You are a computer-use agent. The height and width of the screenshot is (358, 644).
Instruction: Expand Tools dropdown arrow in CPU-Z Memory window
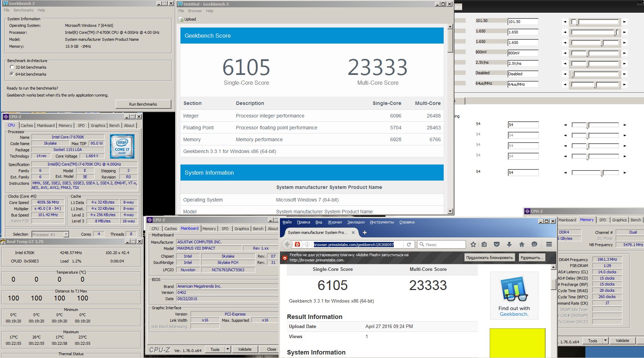click(606, 341)
